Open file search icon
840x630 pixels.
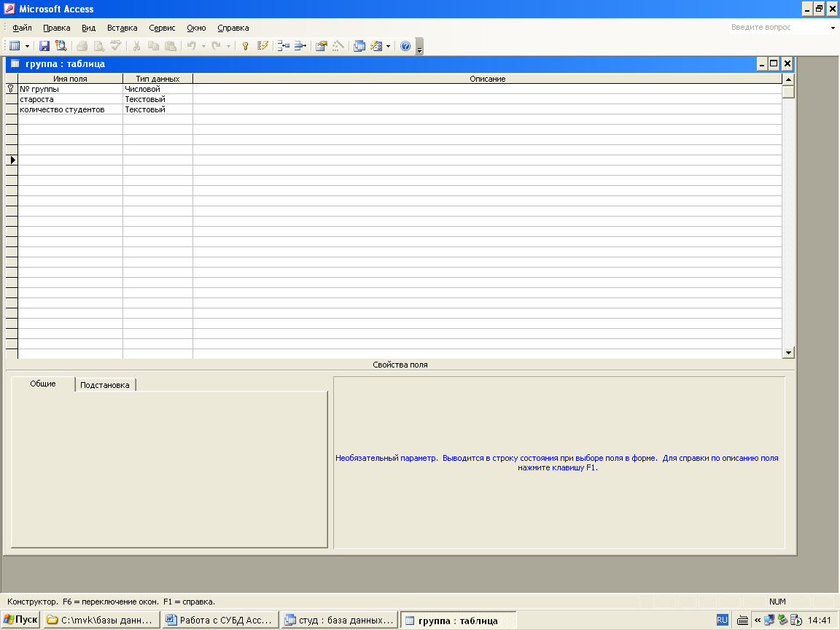61,46
